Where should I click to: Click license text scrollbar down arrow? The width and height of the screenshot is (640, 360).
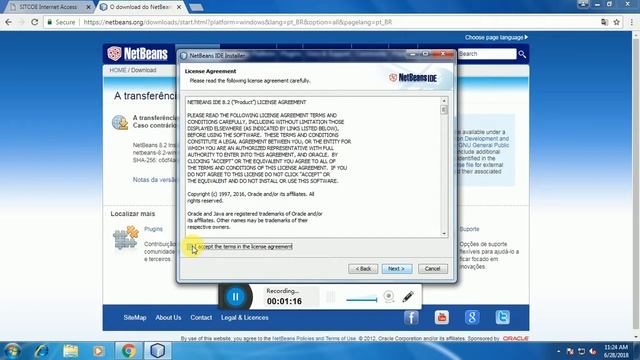(x=444, y=233)
